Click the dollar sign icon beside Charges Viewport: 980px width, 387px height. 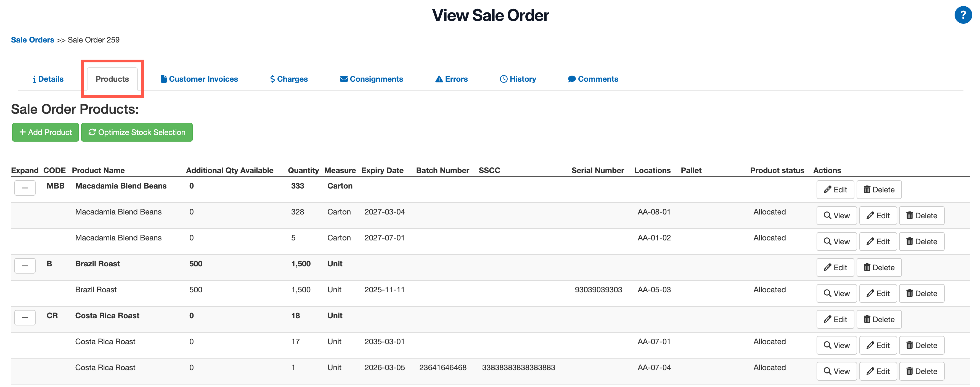pyautogui.click(x=272, y=79)
